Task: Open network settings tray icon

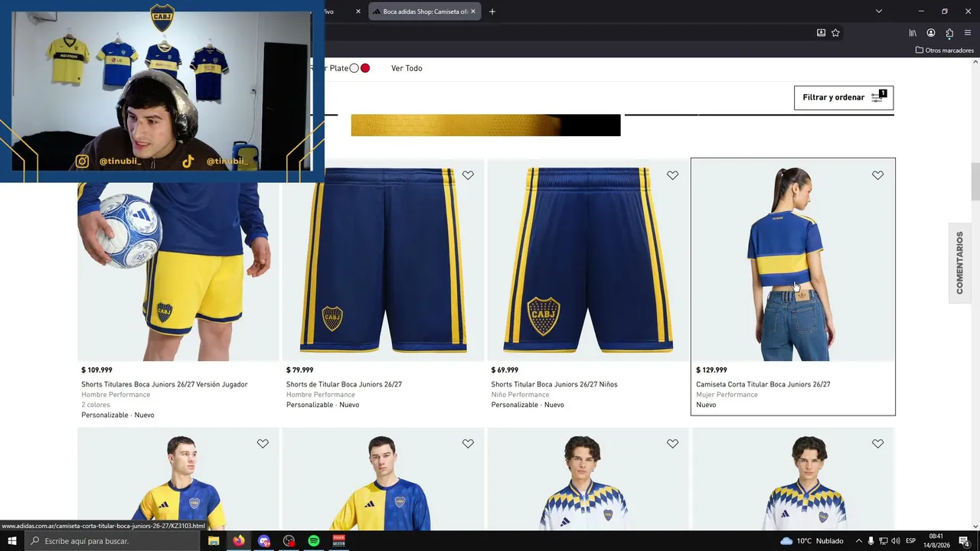Action: (883, 541)
